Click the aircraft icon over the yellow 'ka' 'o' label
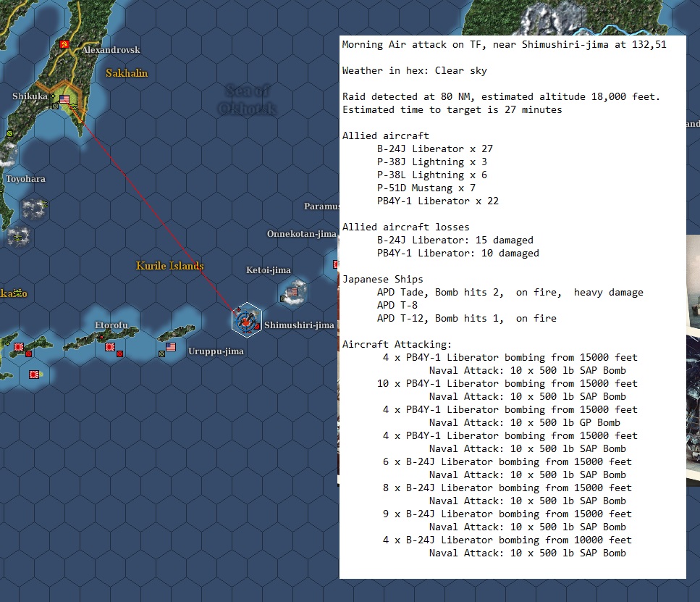The image size is (700, 602). tap(18, 293)
